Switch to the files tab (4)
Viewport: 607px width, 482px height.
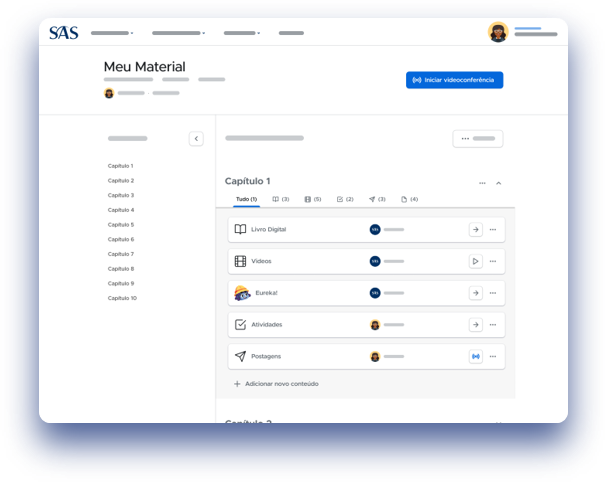[x=409, y=199]
